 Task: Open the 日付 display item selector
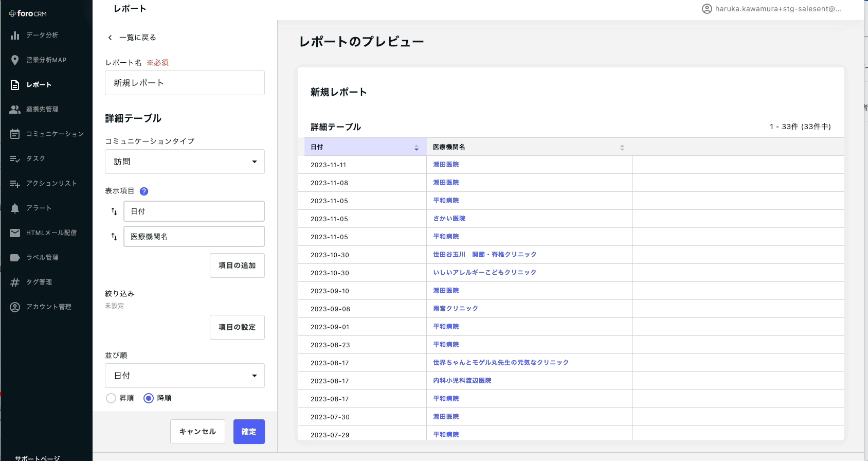(x=194, y=211)
